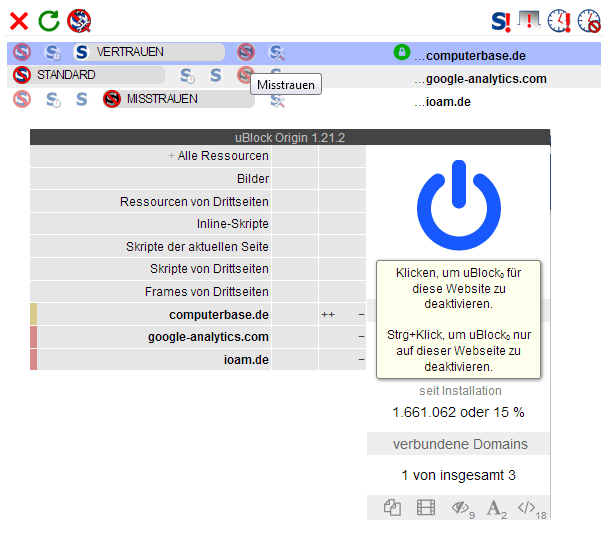Click Frames von Drittseiten row label

pyautogui.click(x=207, y=292)
